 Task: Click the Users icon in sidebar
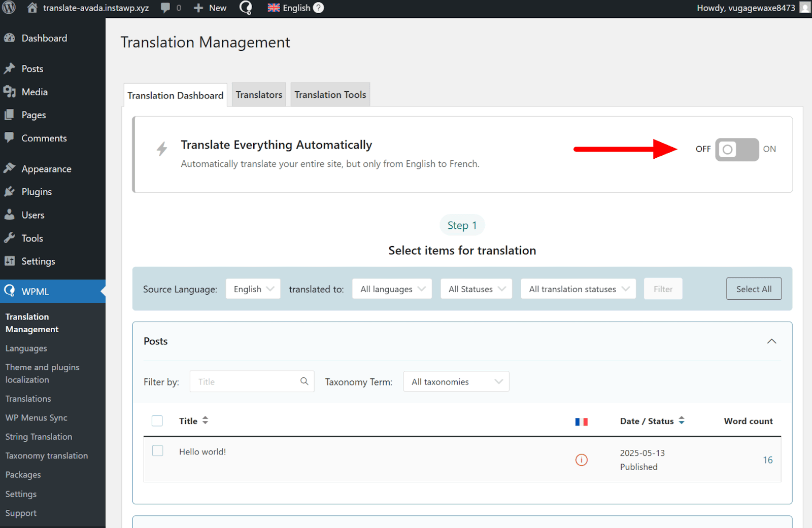pyautogui.click(x=9, y=215)
